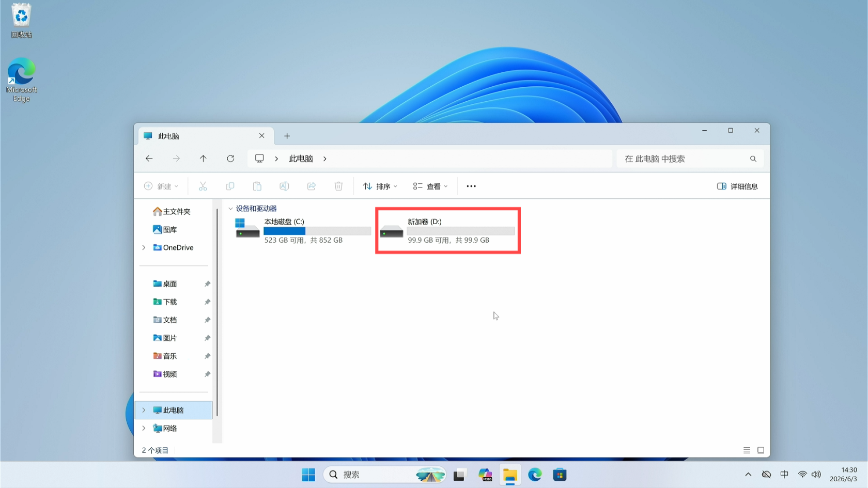868x488 pixels.
Task: Select the 此电脑 window tab
Action: (207, 136)
